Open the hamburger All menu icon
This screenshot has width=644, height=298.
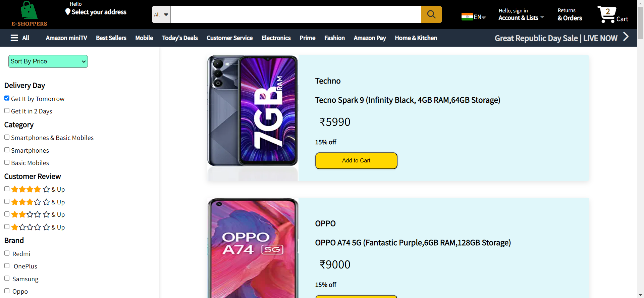coord(14,38)
